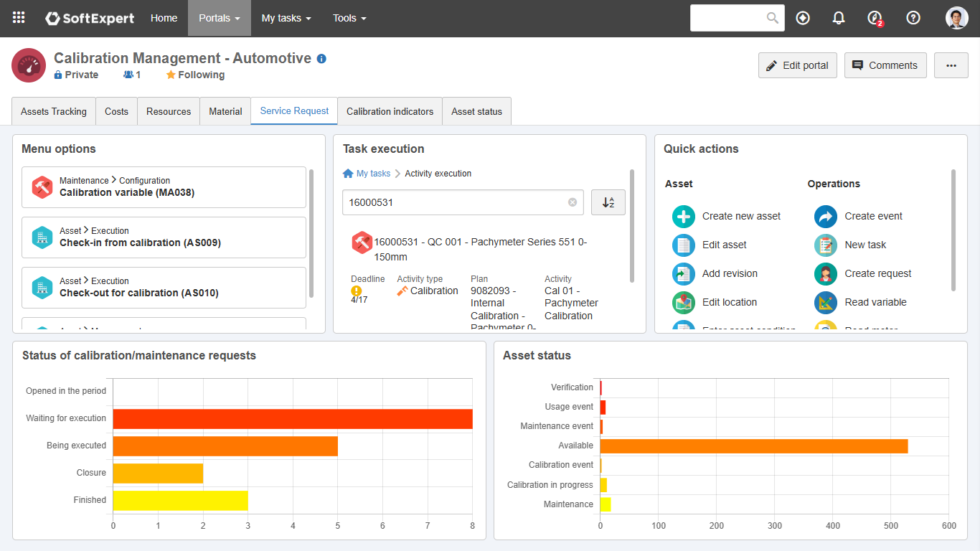Toggle the Following star
980x551 pixels.
pyautogui.click(x=171, y=75)
